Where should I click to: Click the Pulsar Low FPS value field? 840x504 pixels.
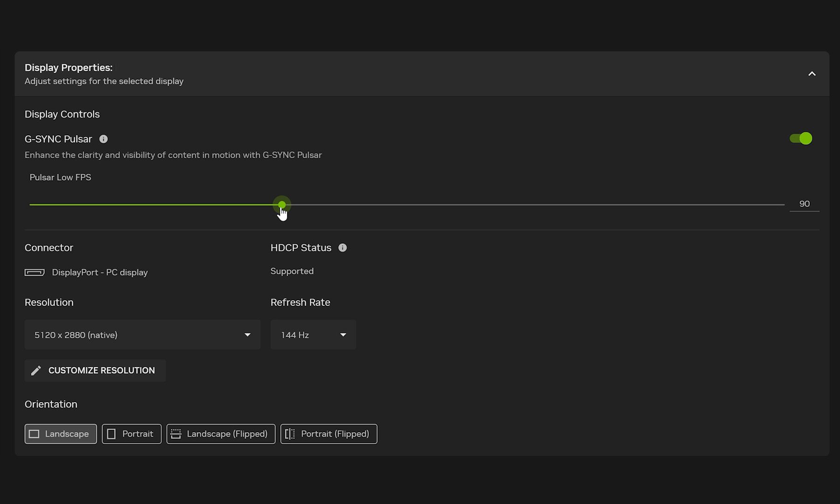(x=804, y=204)
